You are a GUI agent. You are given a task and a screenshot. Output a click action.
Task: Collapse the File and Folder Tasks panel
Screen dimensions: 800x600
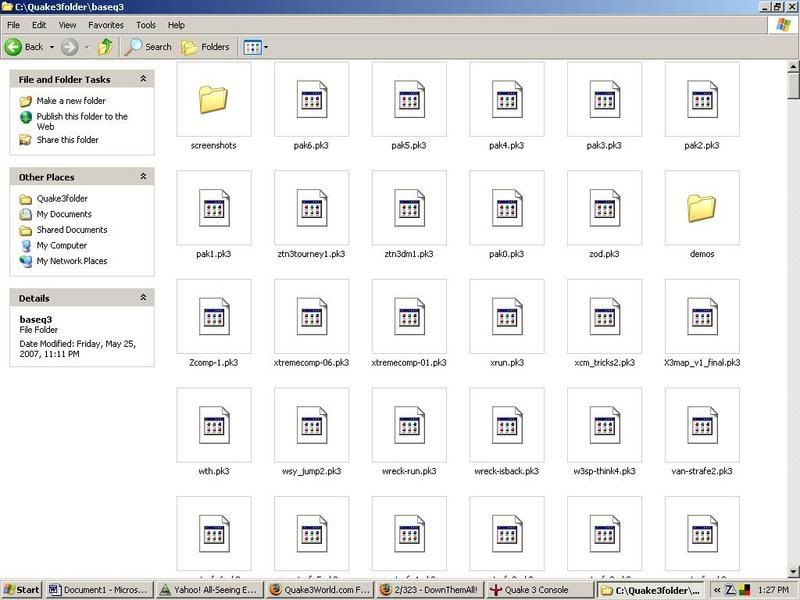click(x=143, y=79)
